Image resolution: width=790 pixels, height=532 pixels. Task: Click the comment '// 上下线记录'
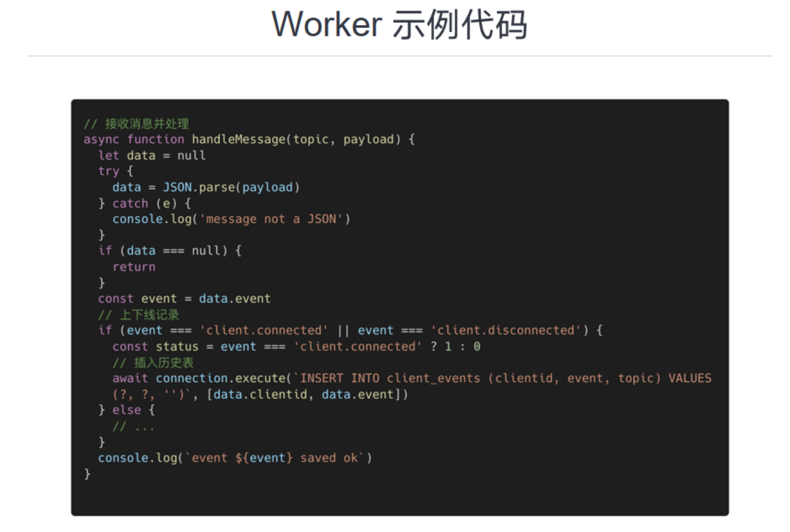pyautogui.click(x=139, y=315)
